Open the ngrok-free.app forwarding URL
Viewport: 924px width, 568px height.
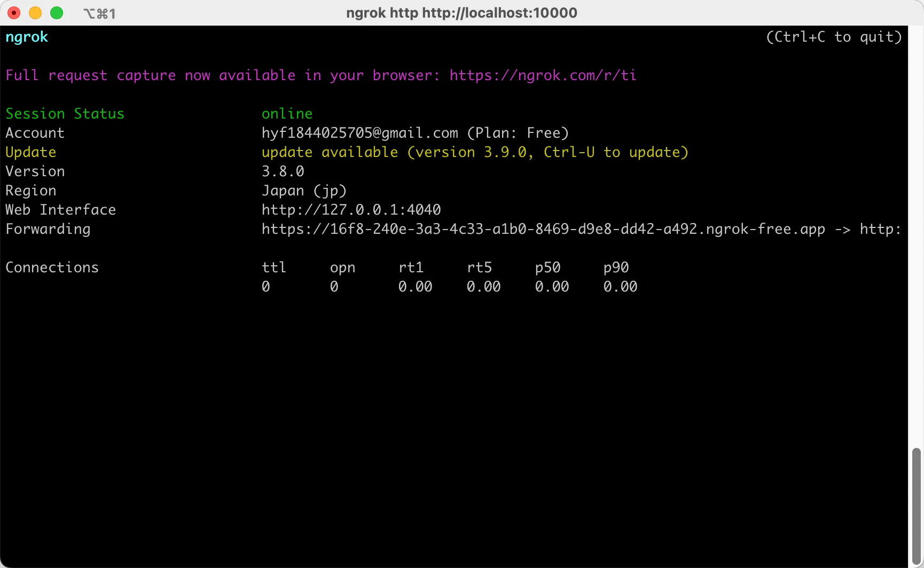[x=543, y=229]
